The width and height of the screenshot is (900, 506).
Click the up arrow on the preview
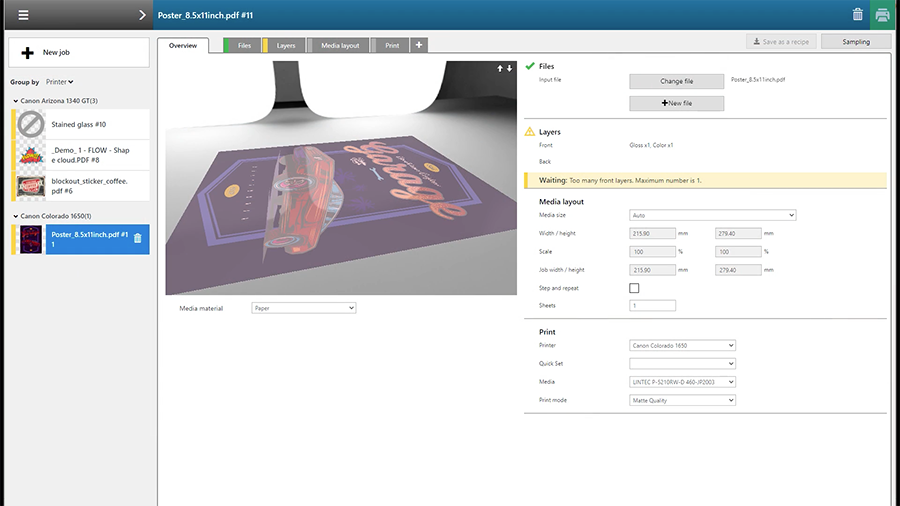pos(500,68)
